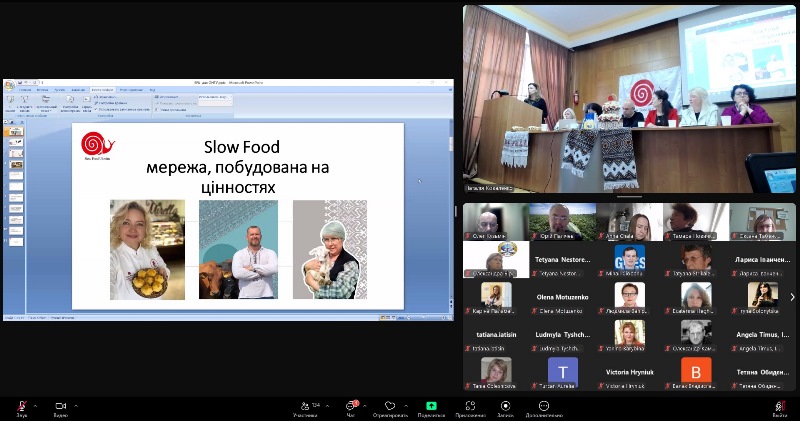Select photo of woman holding a lamb
Image resolution: width=800 pixels, height=421 pixels.
[330, 250]
